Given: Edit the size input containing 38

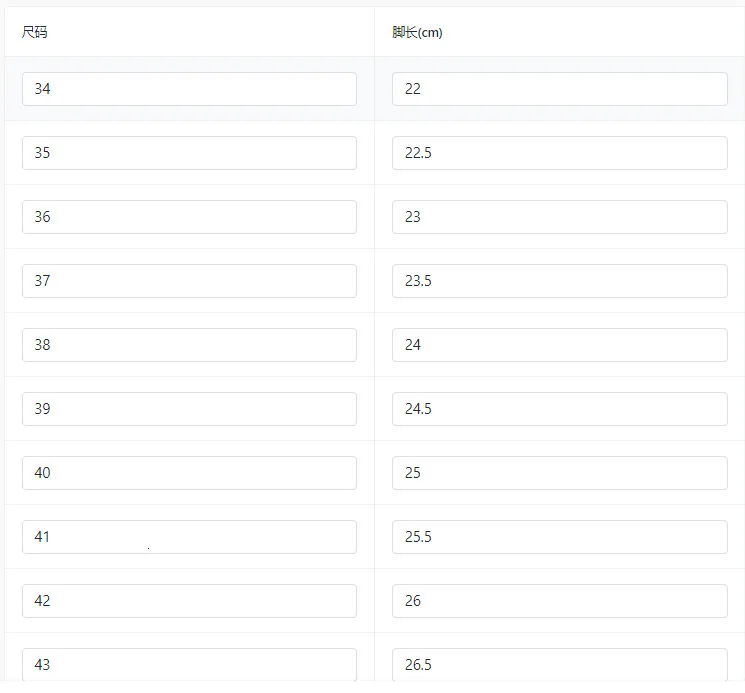Looking at the screenshot, I should pyautogui.click(x=189, y=345).
